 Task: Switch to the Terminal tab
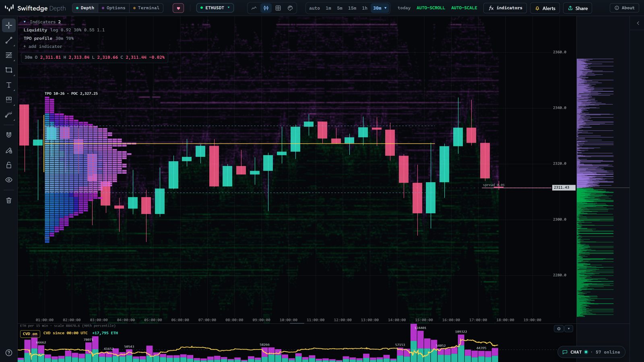click(146, 8)
